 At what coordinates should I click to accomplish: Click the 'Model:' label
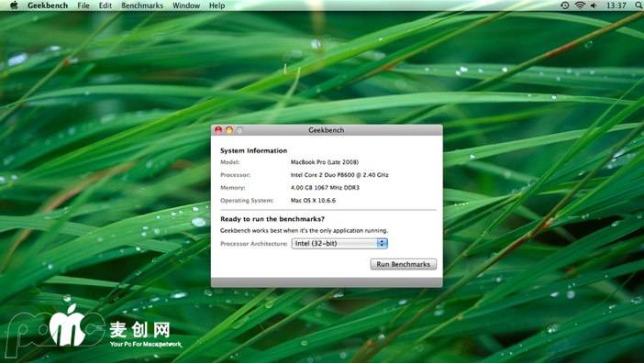click(229, 162)
